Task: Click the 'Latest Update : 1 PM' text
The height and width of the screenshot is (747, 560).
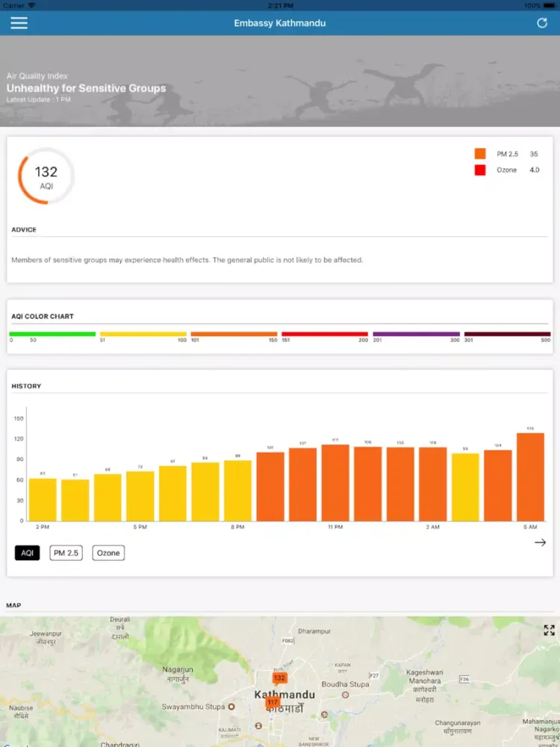Action: point(39,99)
